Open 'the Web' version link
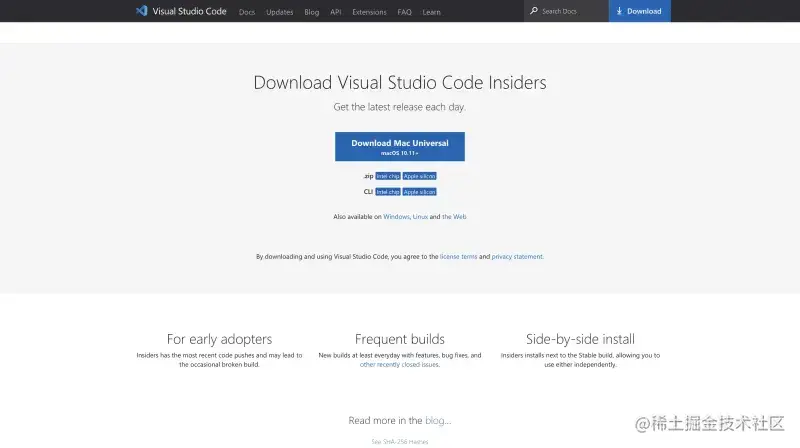Screen dimensions: 800x448 [454, 216]
